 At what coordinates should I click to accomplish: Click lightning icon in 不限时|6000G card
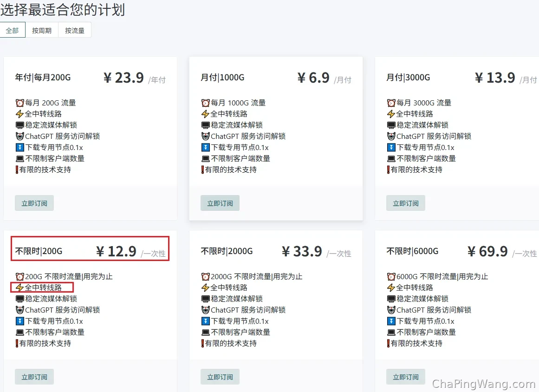(x=391, y=287)
